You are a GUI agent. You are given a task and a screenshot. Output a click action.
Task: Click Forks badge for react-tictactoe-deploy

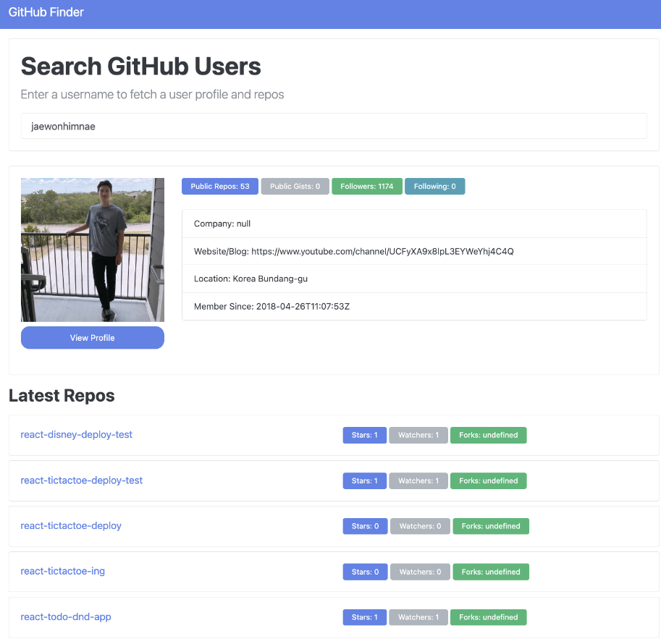(x=491, y=526)
